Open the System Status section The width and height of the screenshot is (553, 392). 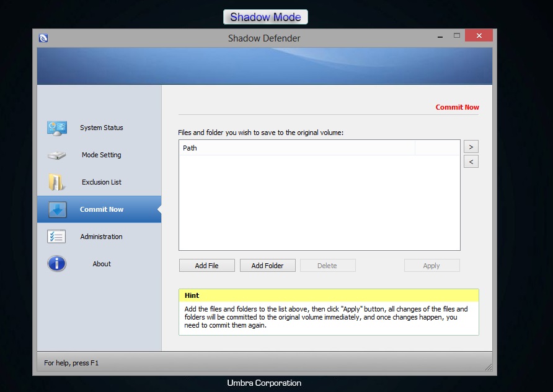click(x=99, y=128)
